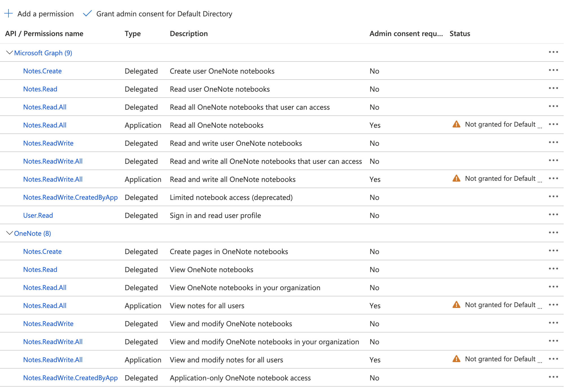571x392 pixels.
Task: Open ellipsis for View and modify OneNote notebooks row
Action: click(553, 323)
